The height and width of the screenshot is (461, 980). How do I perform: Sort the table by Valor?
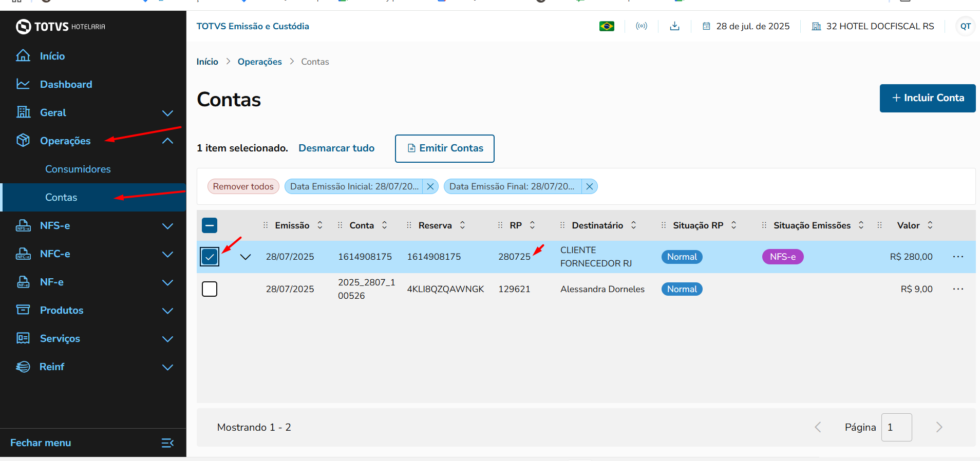(930, 225)
